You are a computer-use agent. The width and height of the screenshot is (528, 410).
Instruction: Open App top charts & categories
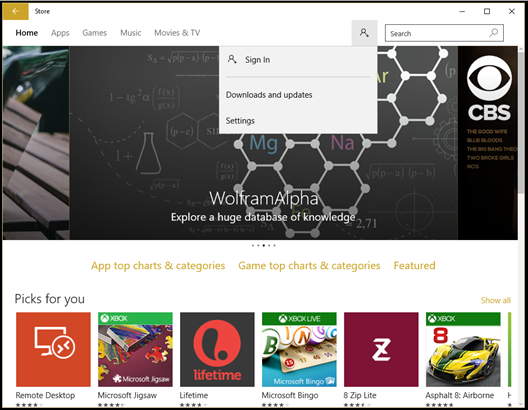[x=158, y=266]
